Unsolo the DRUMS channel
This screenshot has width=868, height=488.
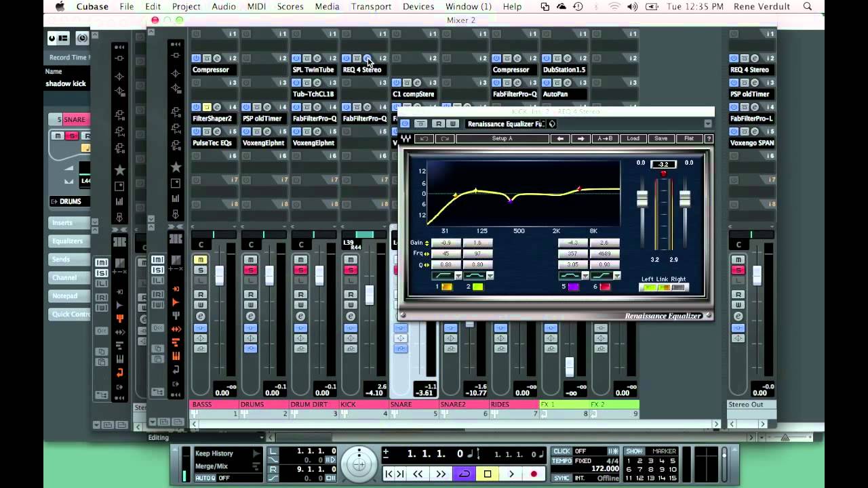[x=250, y=270]
